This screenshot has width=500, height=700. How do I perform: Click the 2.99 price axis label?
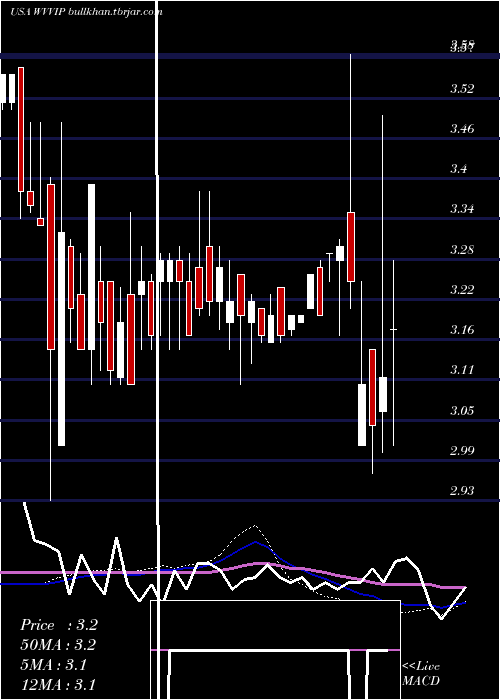click(462, 450)
